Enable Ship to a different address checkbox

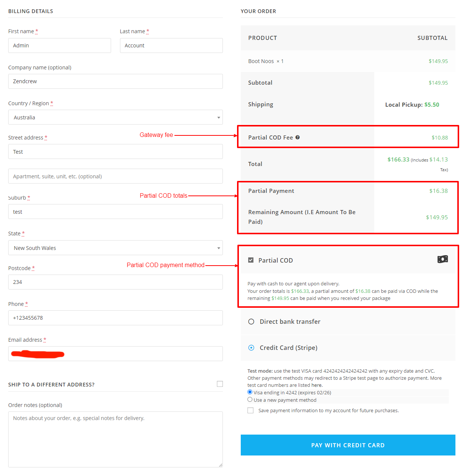(x=220, y=384)
